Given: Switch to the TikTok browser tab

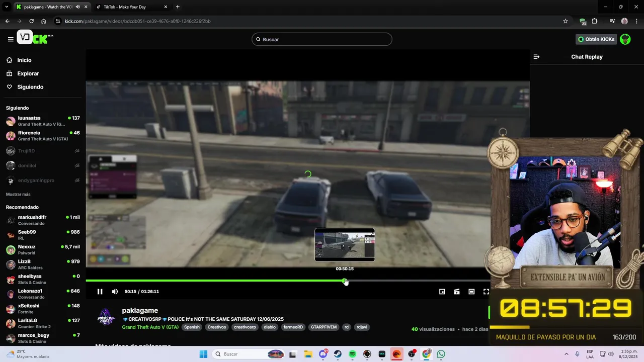Looking at the screenshot, I should 131,7.
